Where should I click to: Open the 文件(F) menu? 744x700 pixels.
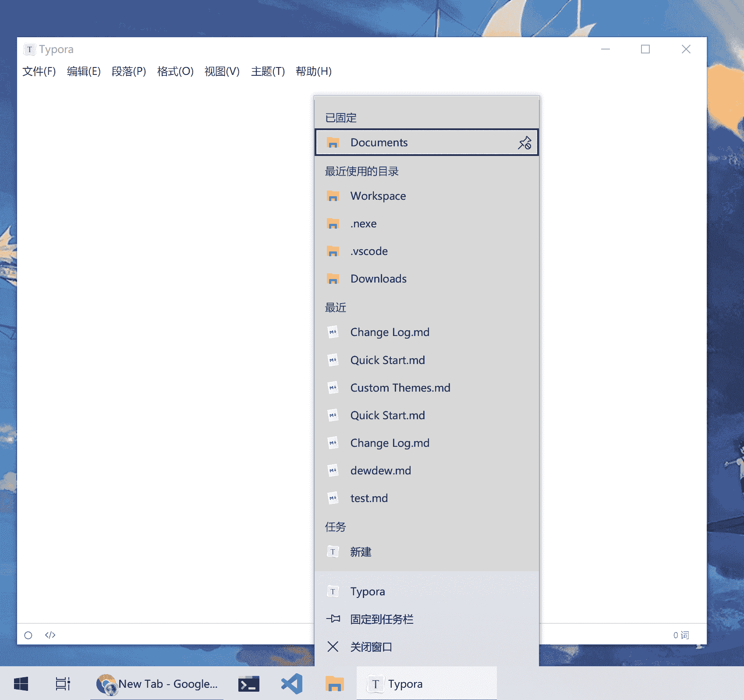[39, 71]
